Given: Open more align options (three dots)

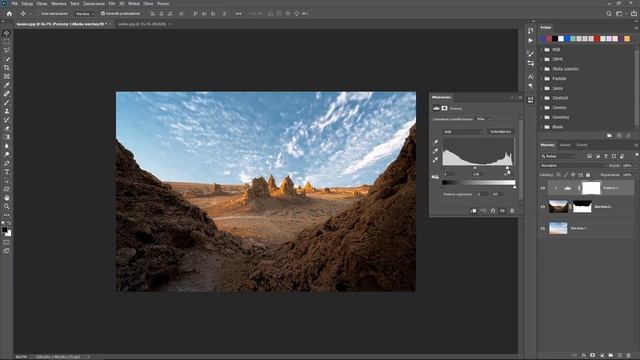Looking at the screenshot, I should click(x=238, y=13).
